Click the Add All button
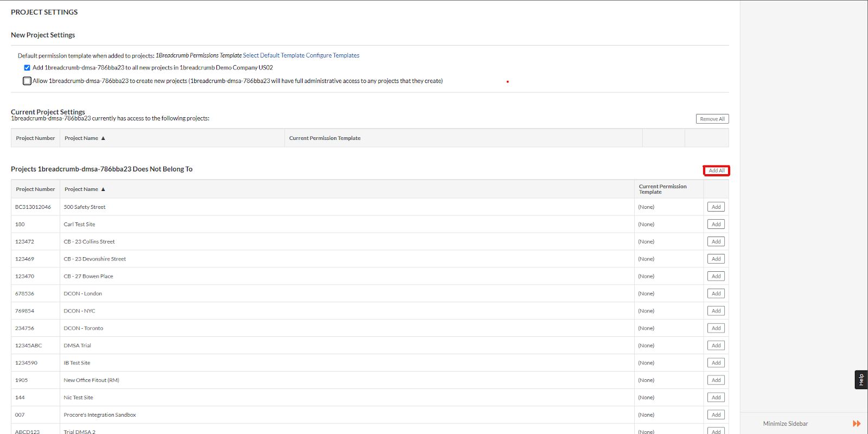The width and height of the screenshot is (868, 434). (717, 171)
